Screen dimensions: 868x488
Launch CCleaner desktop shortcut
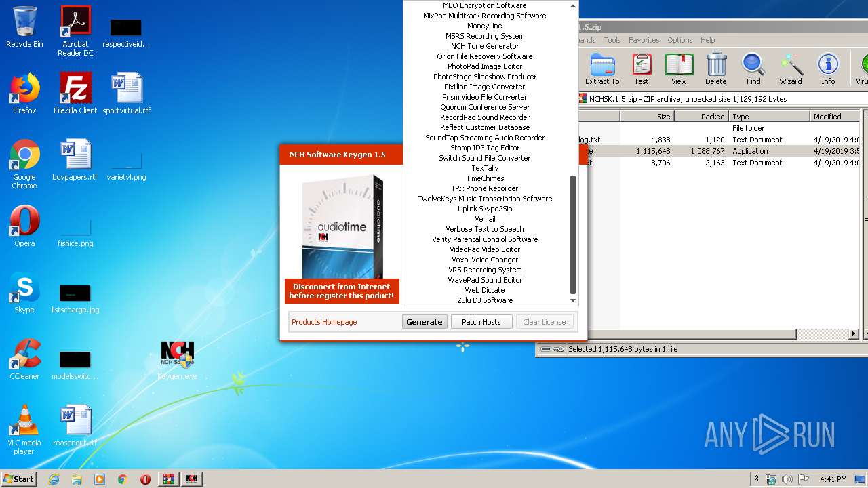click(24, 359)
